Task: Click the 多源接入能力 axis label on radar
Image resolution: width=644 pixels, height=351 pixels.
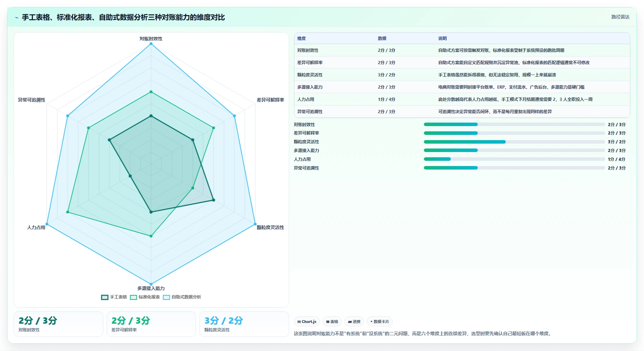Action: (x=151, y=289)
